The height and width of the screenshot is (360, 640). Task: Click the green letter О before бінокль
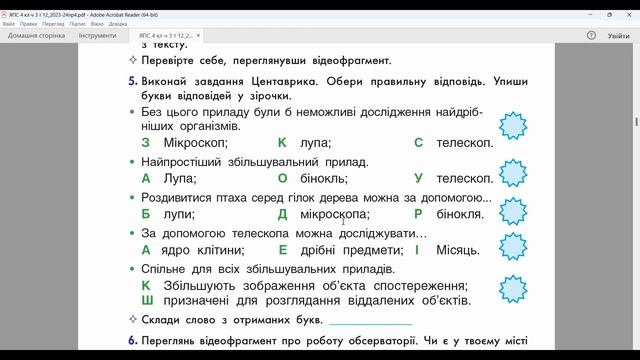coord(282,178)
